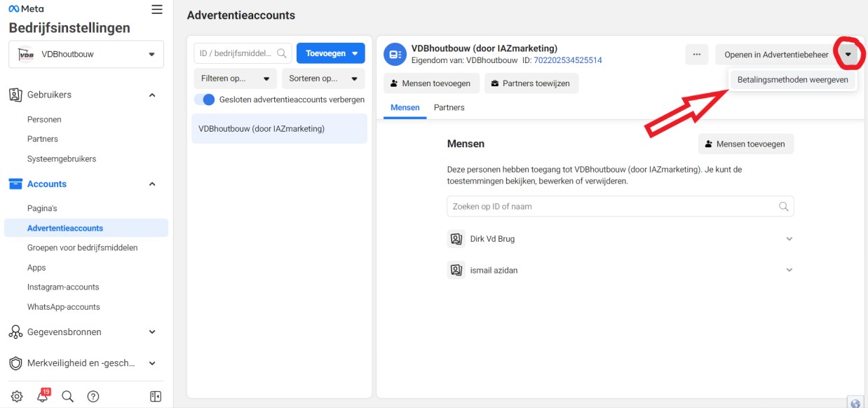Click the blue ad account icon in header

395,54
